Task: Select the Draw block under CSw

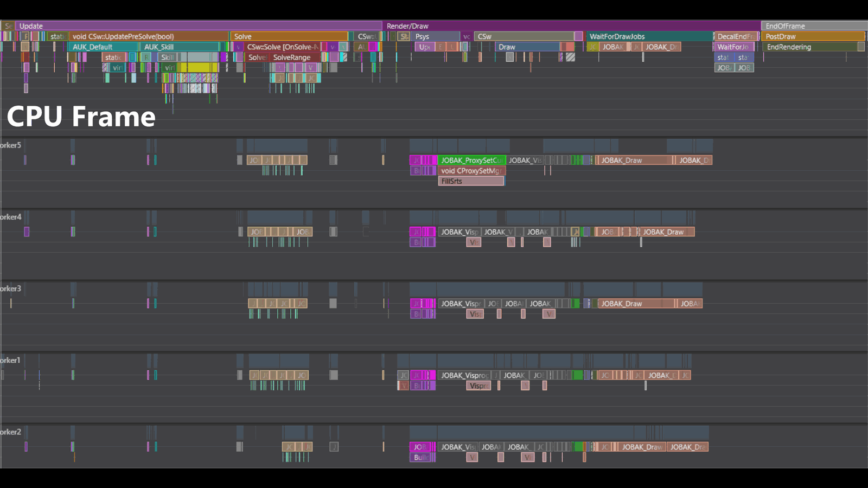Action: point(527,47)
